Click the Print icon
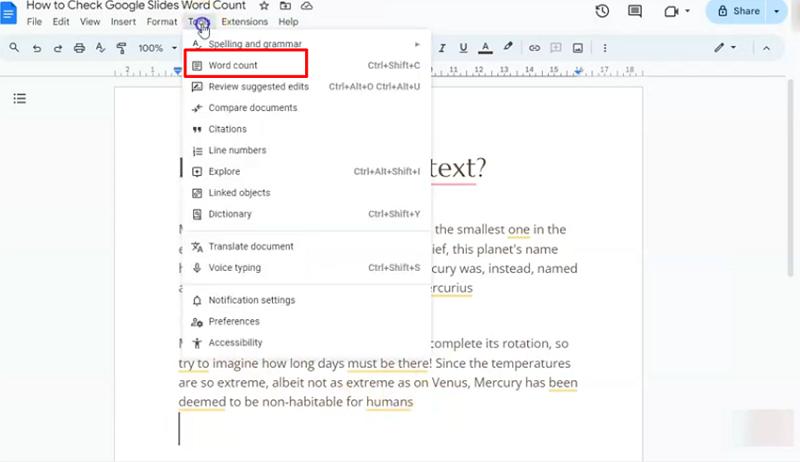The width and height of the screenshot is (800, 462). click(79, 48)
